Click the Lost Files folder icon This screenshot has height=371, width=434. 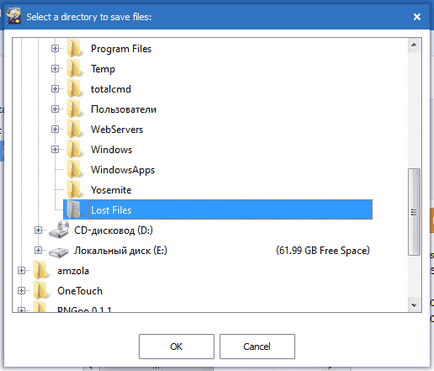point(74,210)
